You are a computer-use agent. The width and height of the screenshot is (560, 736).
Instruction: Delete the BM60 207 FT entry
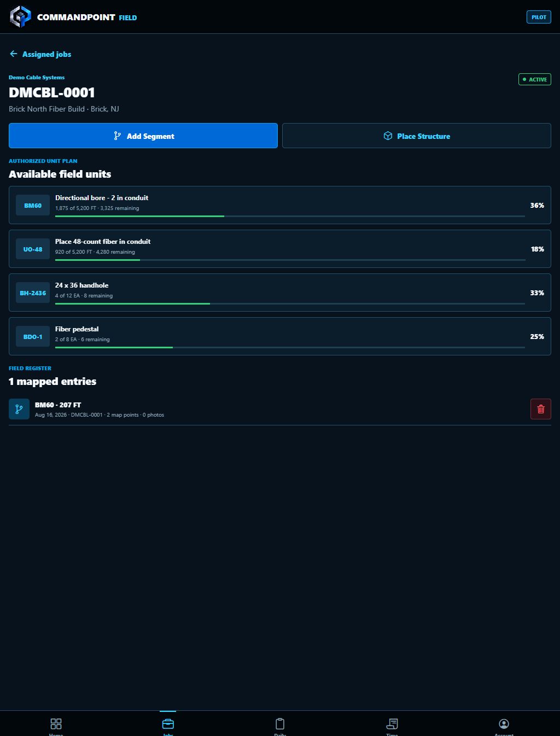[540, 409]
